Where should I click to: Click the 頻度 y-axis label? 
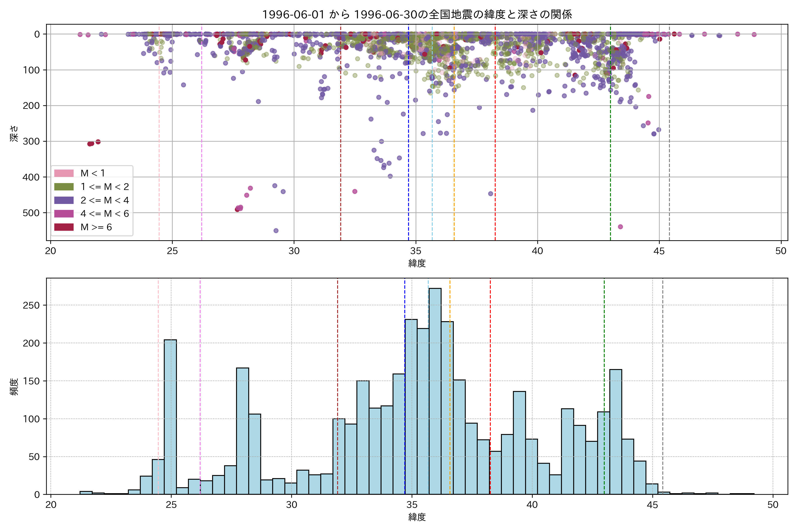point(14,387)
